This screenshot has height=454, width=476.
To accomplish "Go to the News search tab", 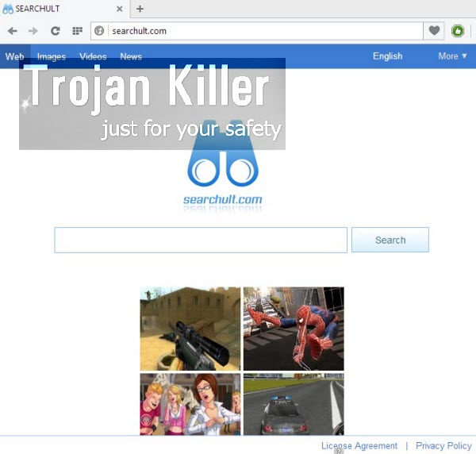I will pyautogui.click(x=131, y=57).
